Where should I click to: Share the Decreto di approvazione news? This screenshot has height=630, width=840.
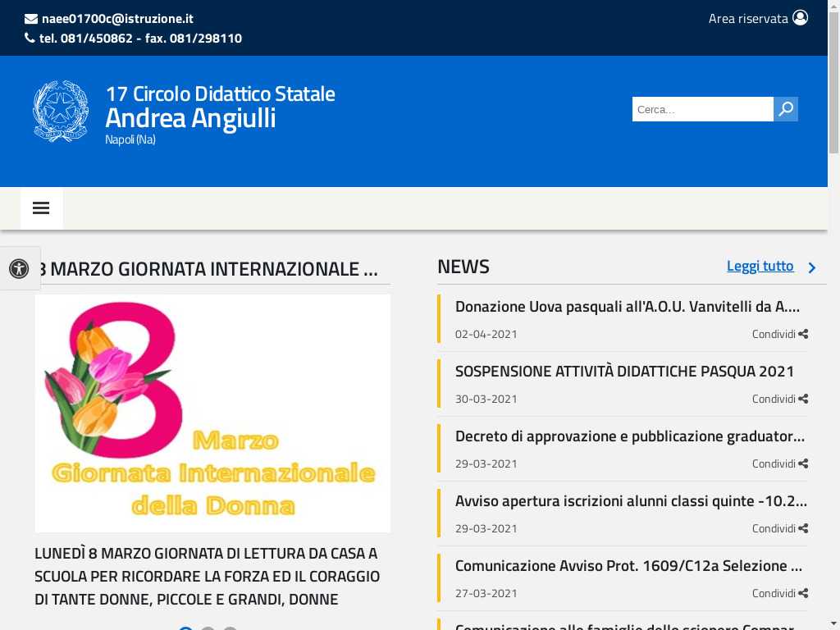(780, 463)
